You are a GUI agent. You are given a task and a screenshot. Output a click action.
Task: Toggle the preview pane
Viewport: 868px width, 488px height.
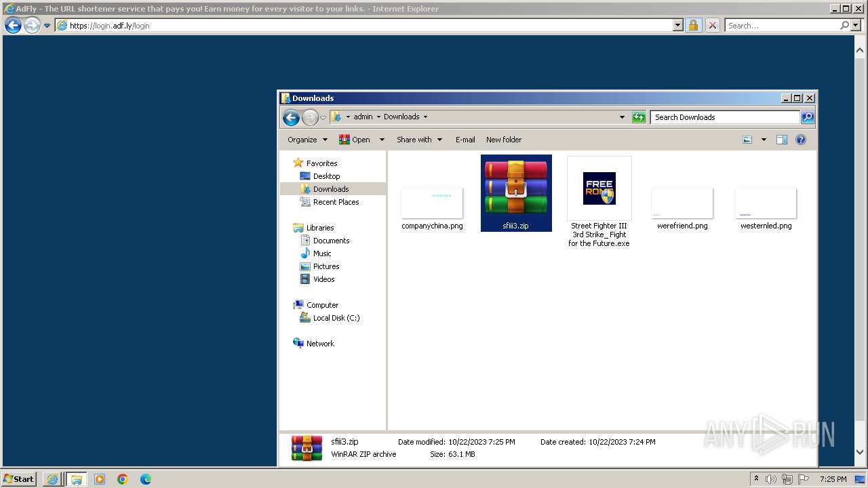pyautogui.click(x=781, y=140)
